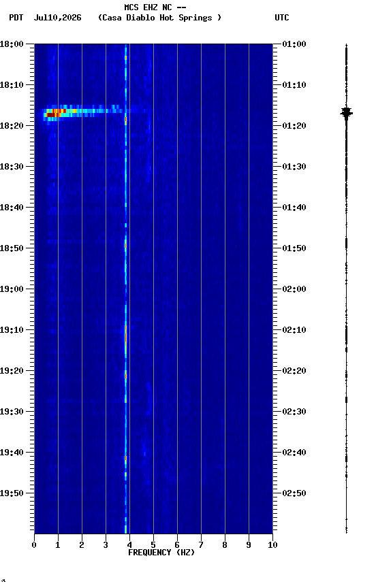Viewport: 376px width, 588px height.
Task: Click the '6' frequency axis tick label
Action: click(x=177, y=545)
